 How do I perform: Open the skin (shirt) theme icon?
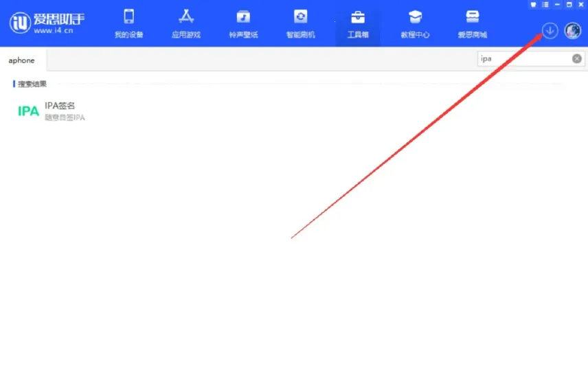pos(534,5)
